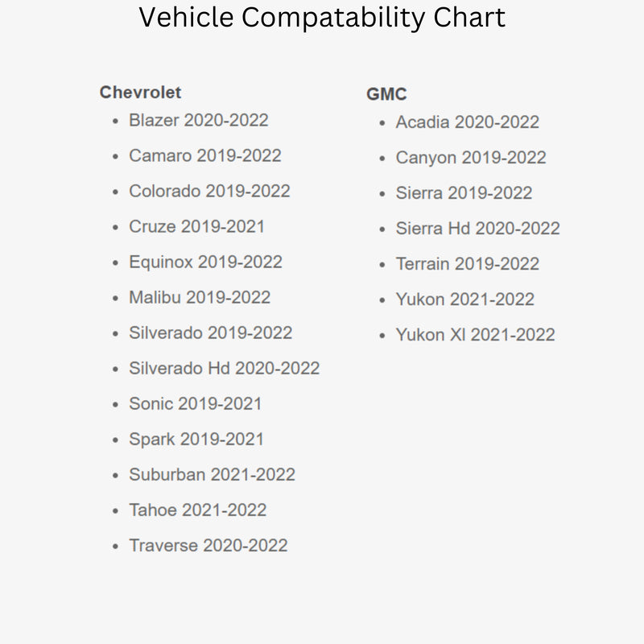Click Equinox 2019-2022 in Chevrolet list

(x=205, y=262)
